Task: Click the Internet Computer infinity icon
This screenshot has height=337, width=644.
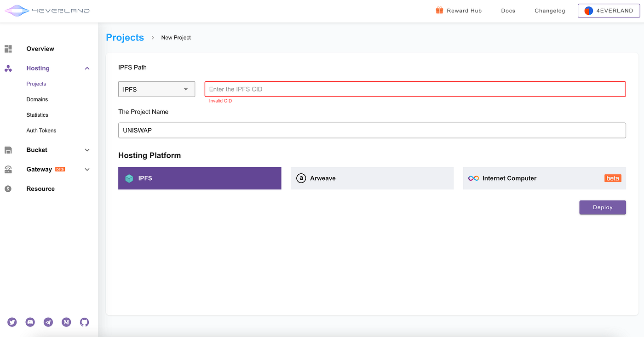Action: tap(474, 178)
